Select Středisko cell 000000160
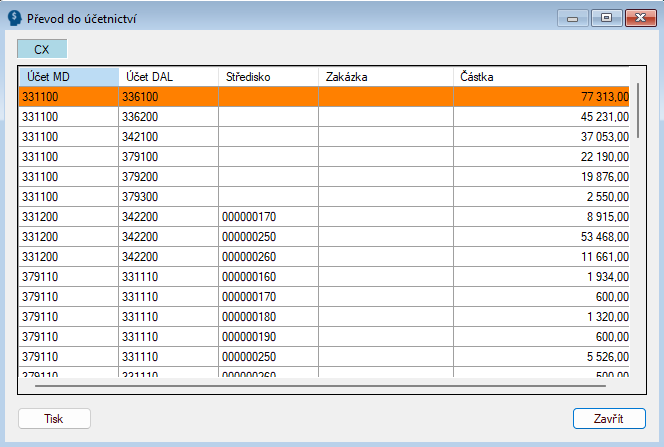 268,276
